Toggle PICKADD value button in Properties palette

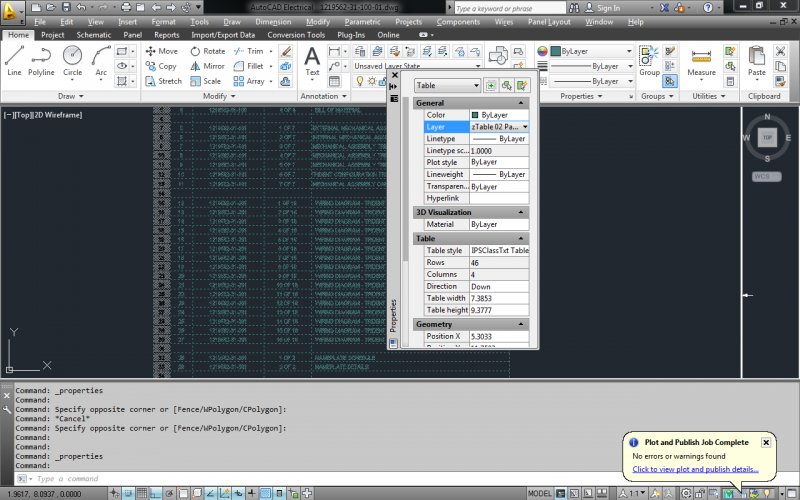point(491,86)
